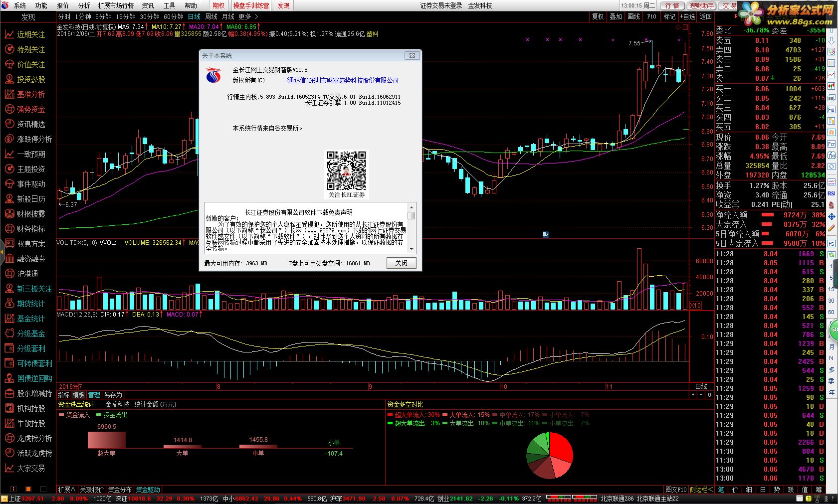Click the 行情 button at top right
Viewport: 838px width, 504px height.
(x=672, y=5)
